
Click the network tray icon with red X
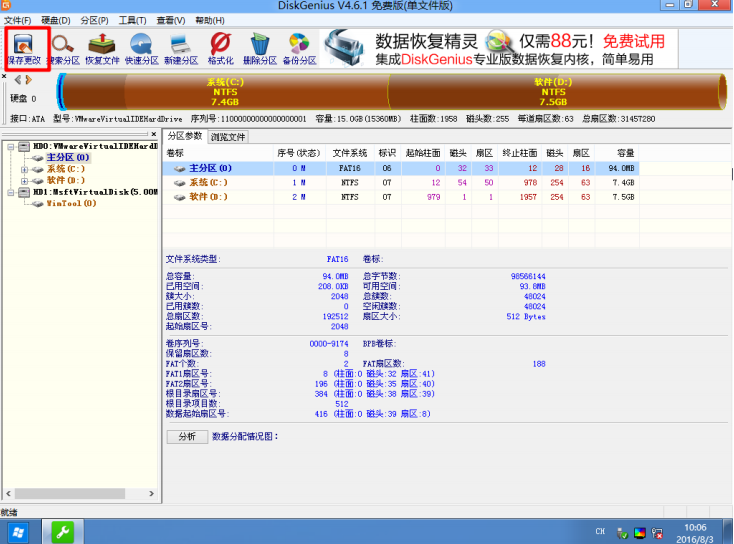click(657, 533)
